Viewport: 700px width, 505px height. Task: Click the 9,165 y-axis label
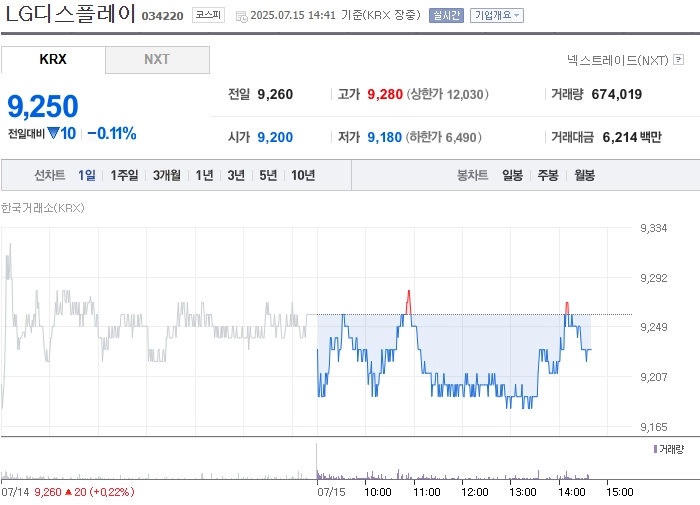[x=654, y=427]
